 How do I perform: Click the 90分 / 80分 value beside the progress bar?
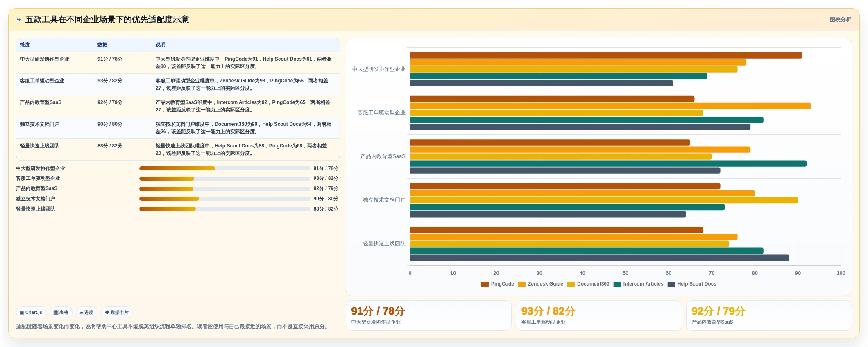pos(326,199)
